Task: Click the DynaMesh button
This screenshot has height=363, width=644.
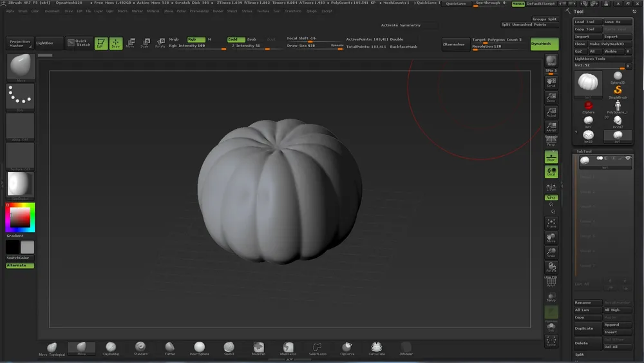Action: click(x=544, y=44)
